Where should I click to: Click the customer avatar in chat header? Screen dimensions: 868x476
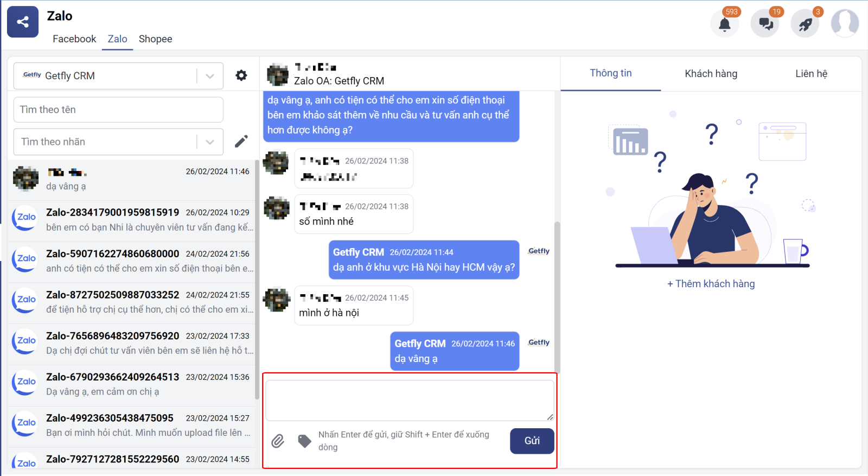point(278,74)
